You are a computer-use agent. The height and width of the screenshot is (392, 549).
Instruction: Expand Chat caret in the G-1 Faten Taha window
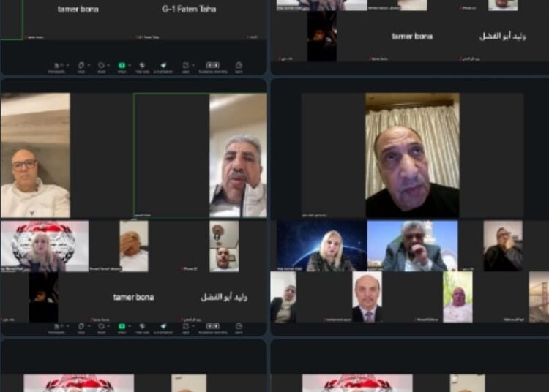coord(89,65)
